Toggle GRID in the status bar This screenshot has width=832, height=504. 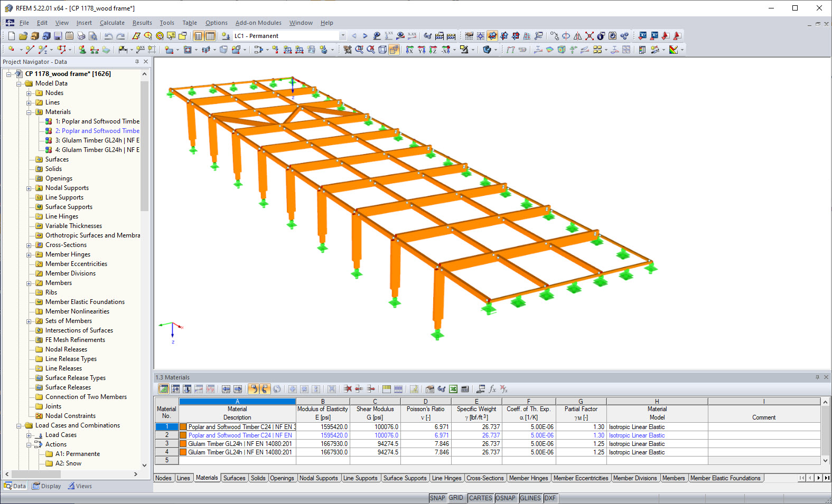pyautogui.click(x=456, y=498)
